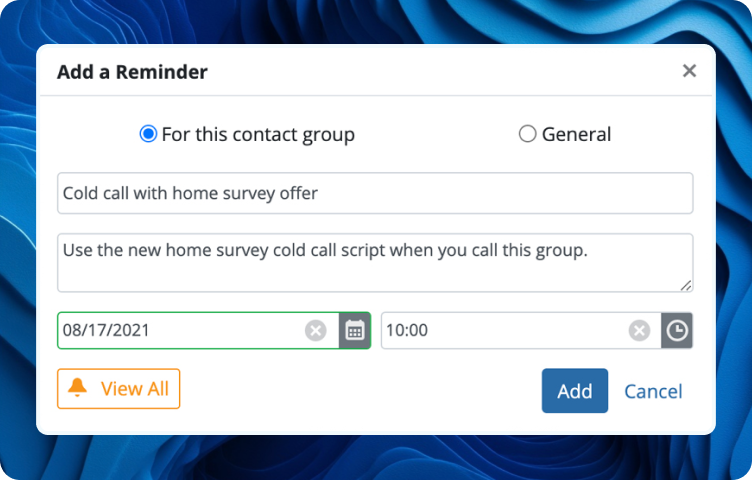Click the reminder title field 'Cold call with home survey offer'
Viewport: 752px width, 480px height.
[375, 193]
